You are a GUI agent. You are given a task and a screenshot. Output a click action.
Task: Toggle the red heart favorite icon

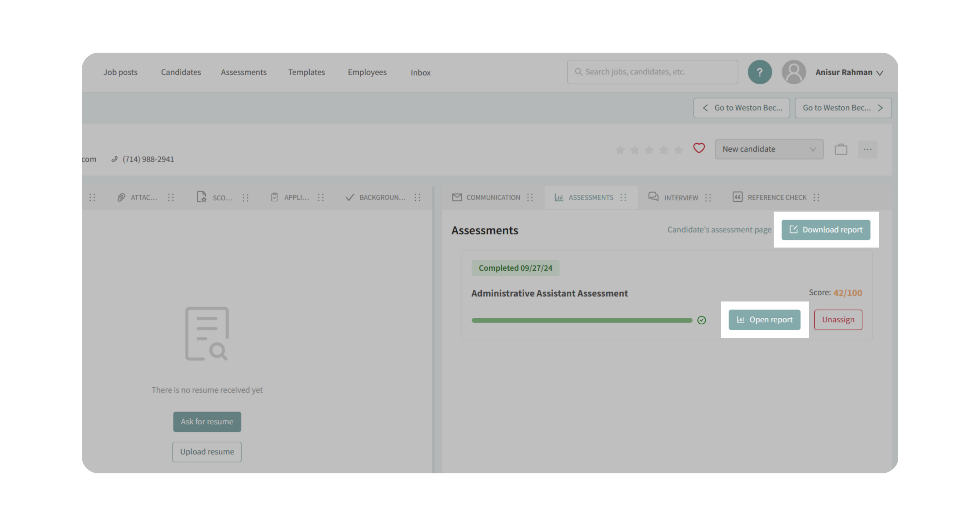[x=698, y=148]
